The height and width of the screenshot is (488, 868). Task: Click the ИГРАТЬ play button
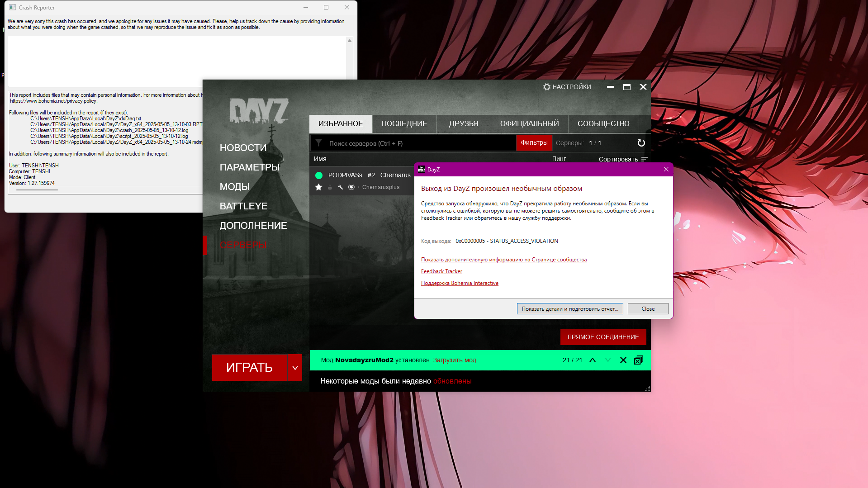(250, 368)
